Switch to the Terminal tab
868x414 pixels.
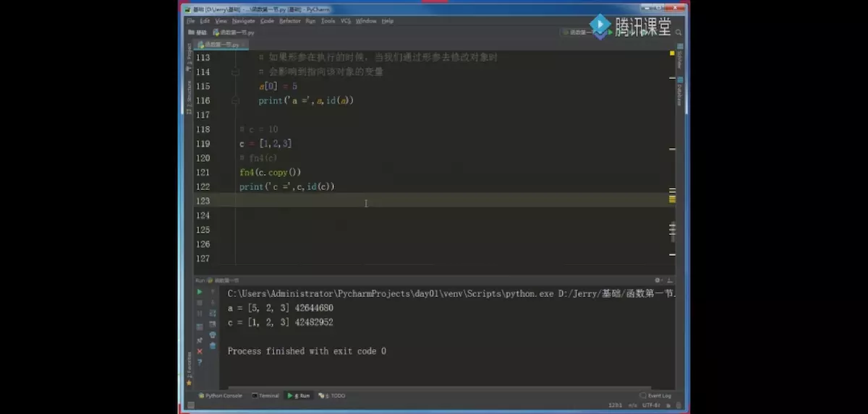(265, 395)
